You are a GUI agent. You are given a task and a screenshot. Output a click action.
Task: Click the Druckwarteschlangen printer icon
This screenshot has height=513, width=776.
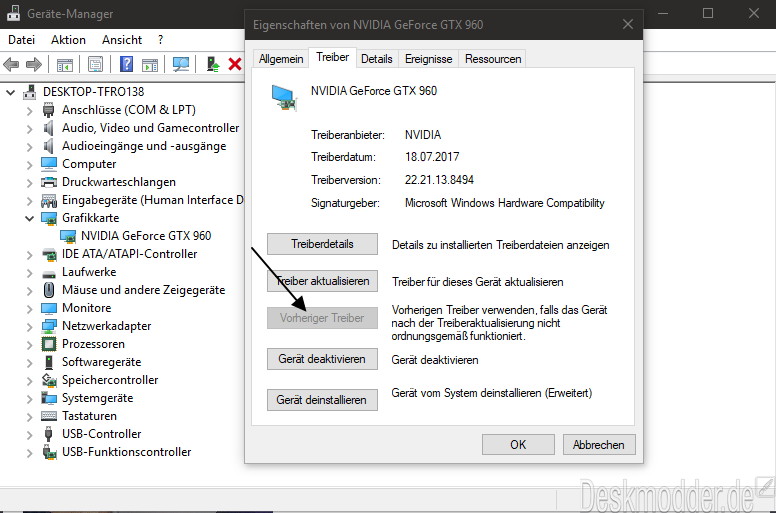pyautogui.click(x=48, y=182)
